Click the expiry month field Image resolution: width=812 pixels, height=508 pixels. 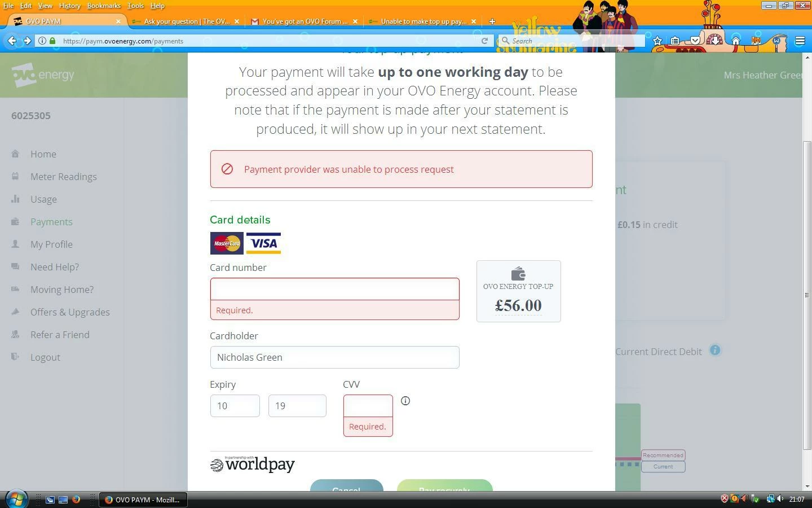click(x=235, y=406)
